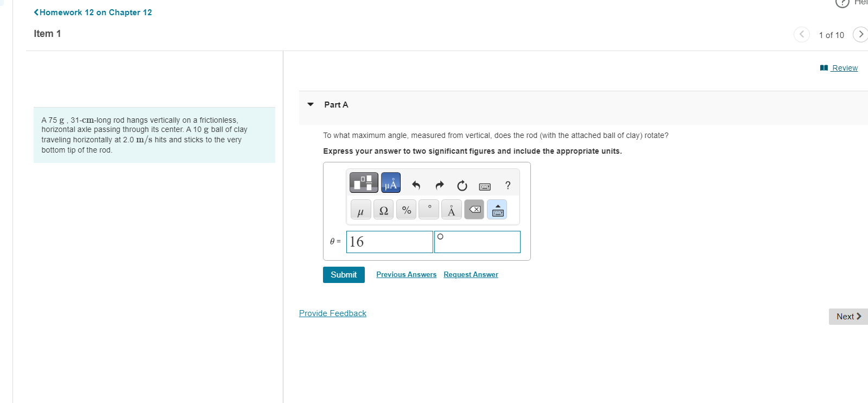Go to previous item arrow
Screen dimensions: 868x403
click(x=802, y=34)
